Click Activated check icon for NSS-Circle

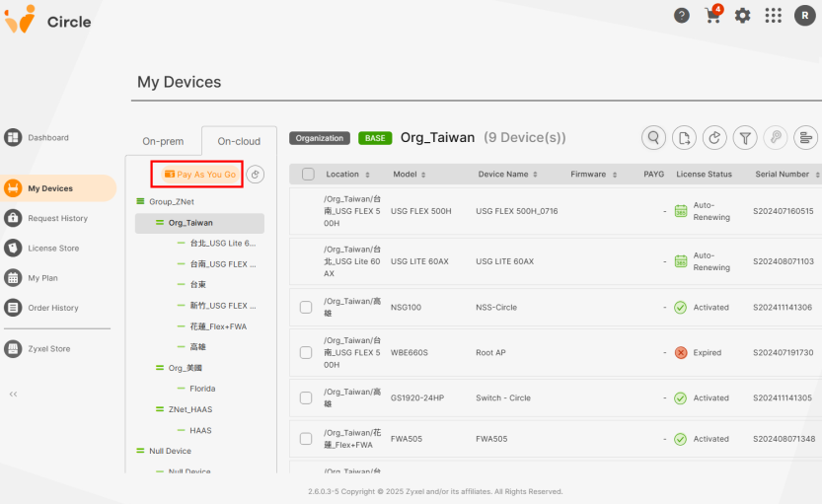681,308
